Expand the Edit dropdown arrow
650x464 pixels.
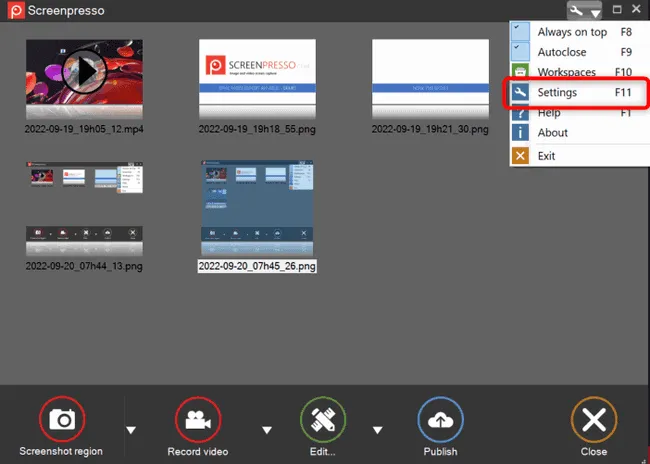(x=377, y=430)
